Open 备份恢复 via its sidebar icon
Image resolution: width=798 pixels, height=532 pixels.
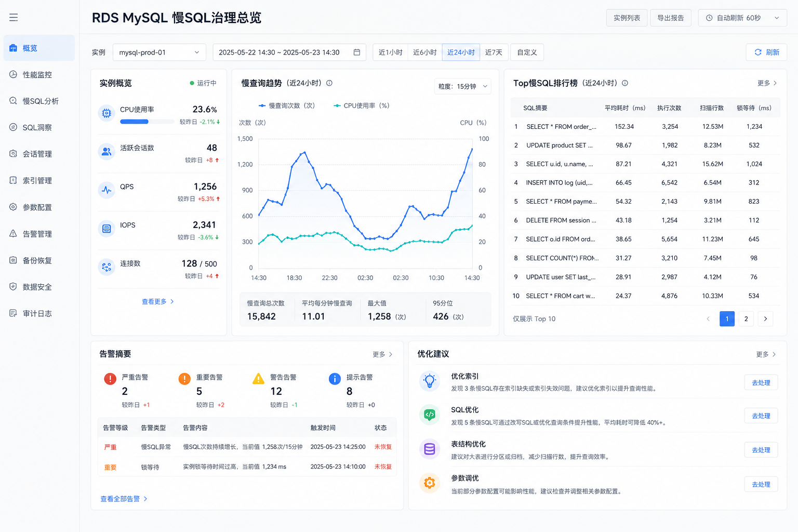tap(14, 260)
